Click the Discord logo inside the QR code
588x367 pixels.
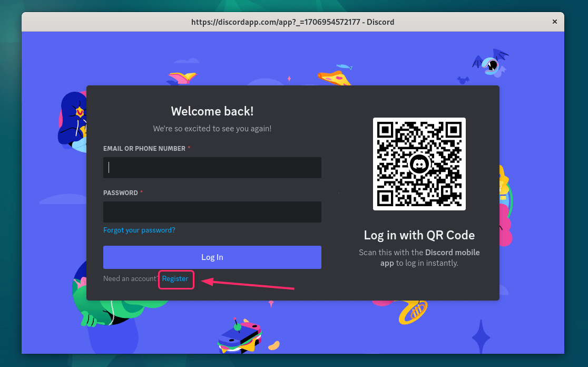(x=419, y=164)
